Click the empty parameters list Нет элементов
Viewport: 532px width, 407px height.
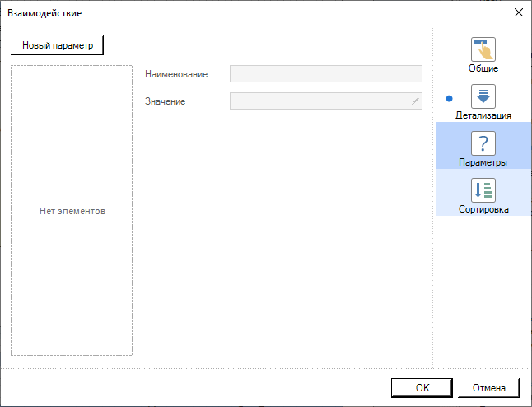72,210
